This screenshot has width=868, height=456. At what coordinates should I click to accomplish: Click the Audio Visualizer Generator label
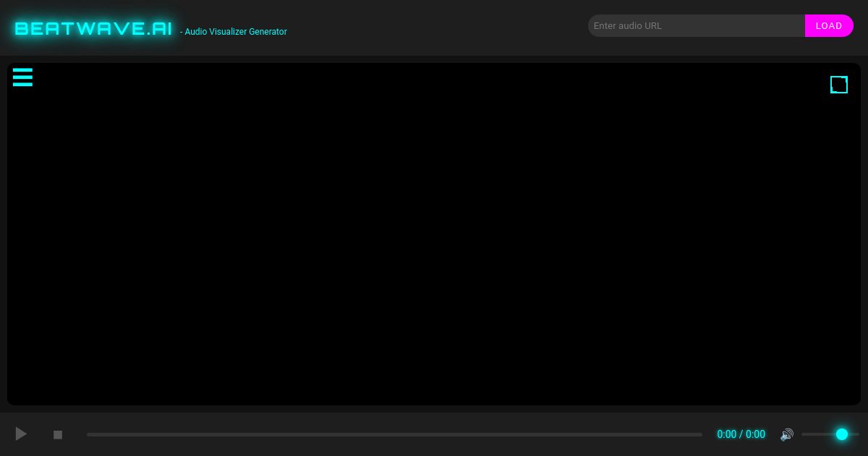234,32
